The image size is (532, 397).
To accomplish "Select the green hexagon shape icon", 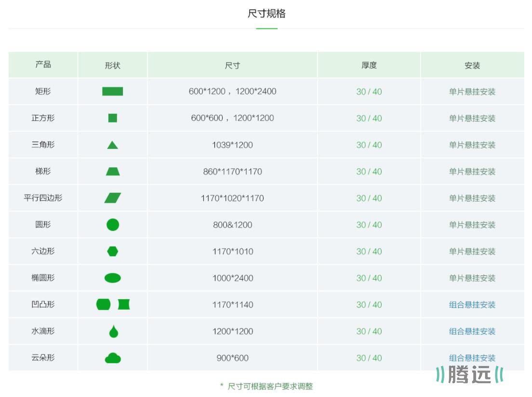I will pos(112,251).
